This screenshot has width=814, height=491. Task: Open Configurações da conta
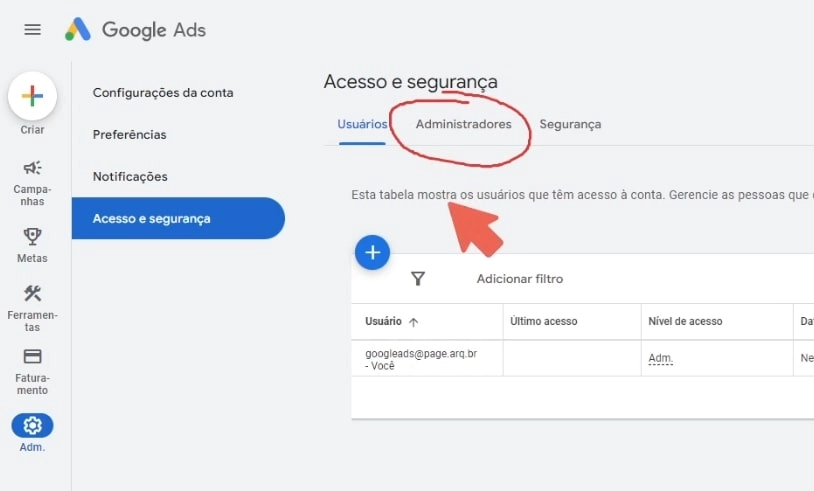tap(163, 92)
